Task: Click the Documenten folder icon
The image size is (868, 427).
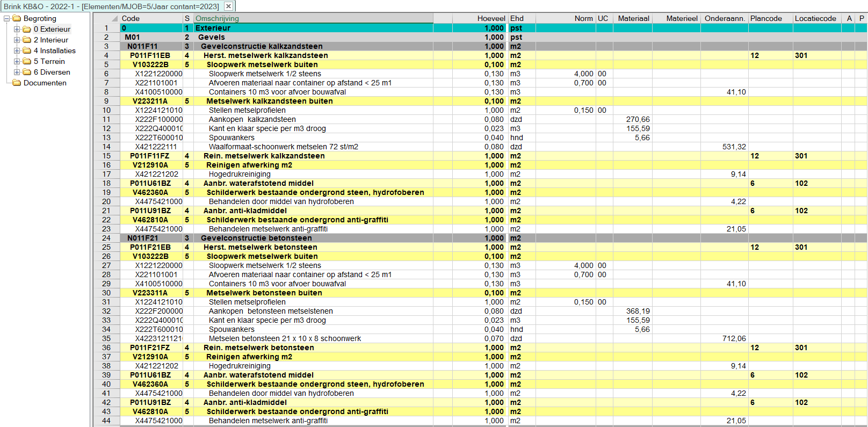Action: coord(17,83)
